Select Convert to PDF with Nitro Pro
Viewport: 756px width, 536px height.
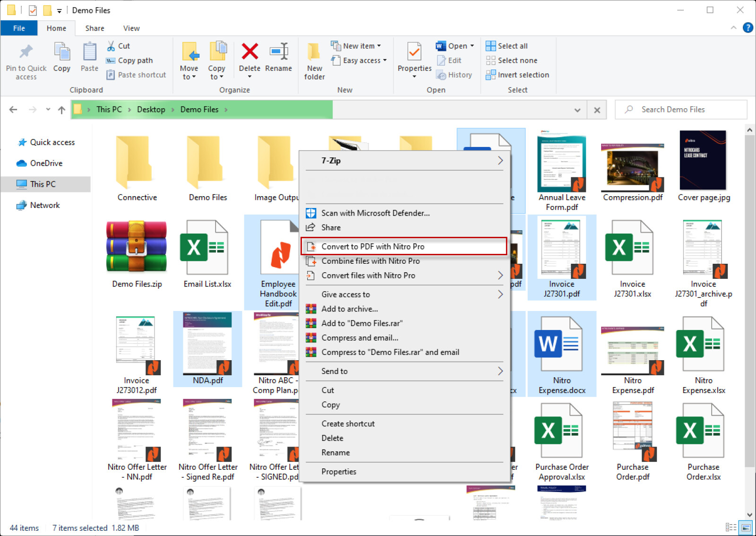373,246
